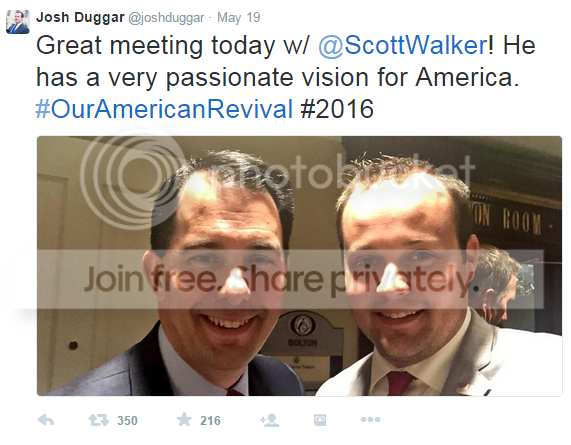This screenshot has width=571, height=445.
Task: Select the #2016 hashtag
Action: click(x=337, y=109)
